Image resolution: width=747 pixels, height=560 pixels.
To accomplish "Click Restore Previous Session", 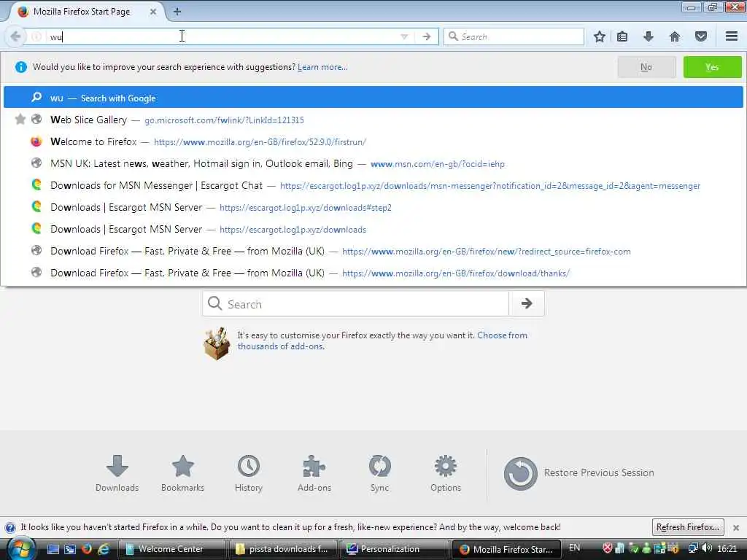I will (579, 472).
